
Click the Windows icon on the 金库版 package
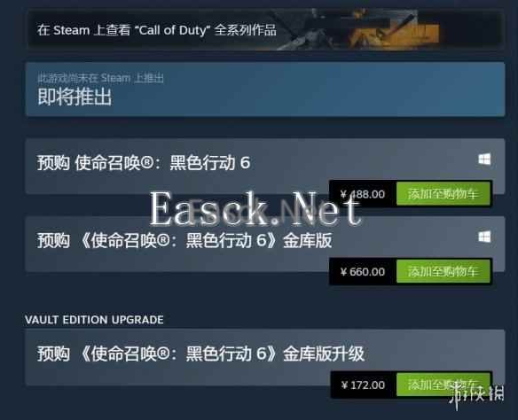click(484, 237)
